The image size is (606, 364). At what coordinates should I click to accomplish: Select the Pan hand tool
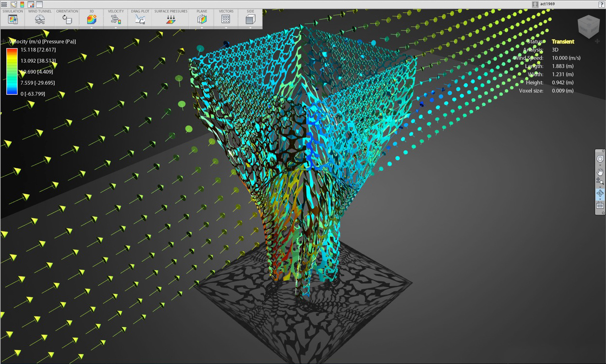(600, 172)
